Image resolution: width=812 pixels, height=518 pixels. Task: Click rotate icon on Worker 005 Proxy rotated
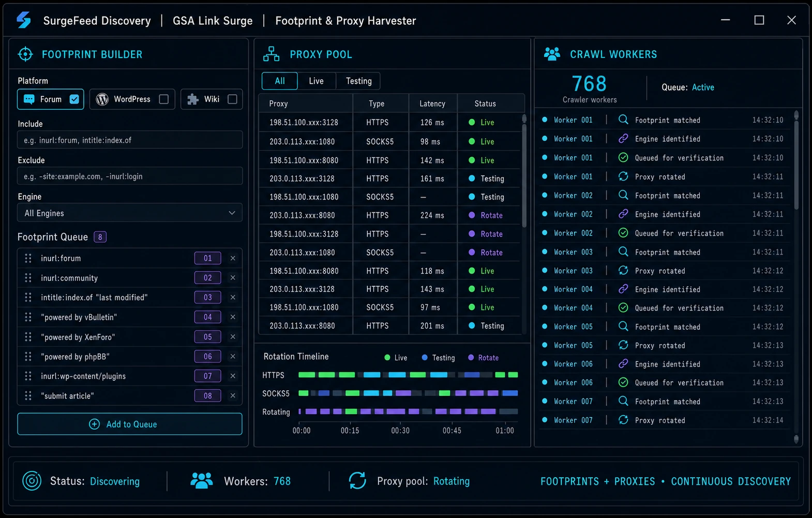pos(624,345)
